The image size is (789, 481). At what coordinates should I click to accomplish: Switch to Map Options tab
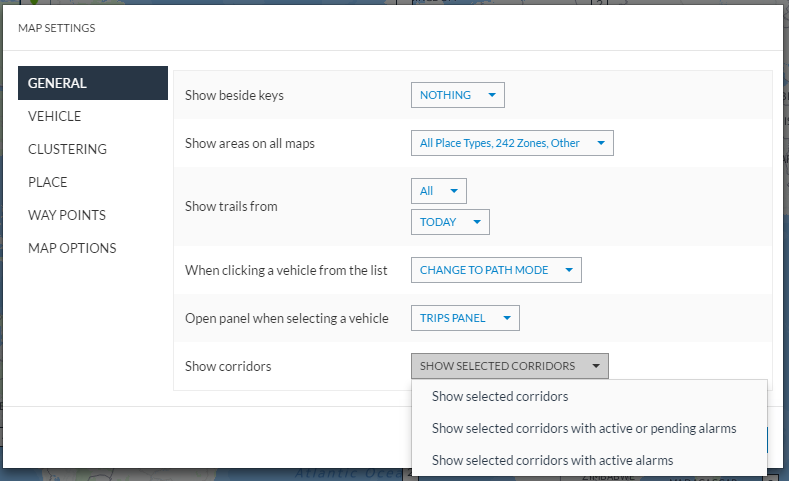point(72,248)
